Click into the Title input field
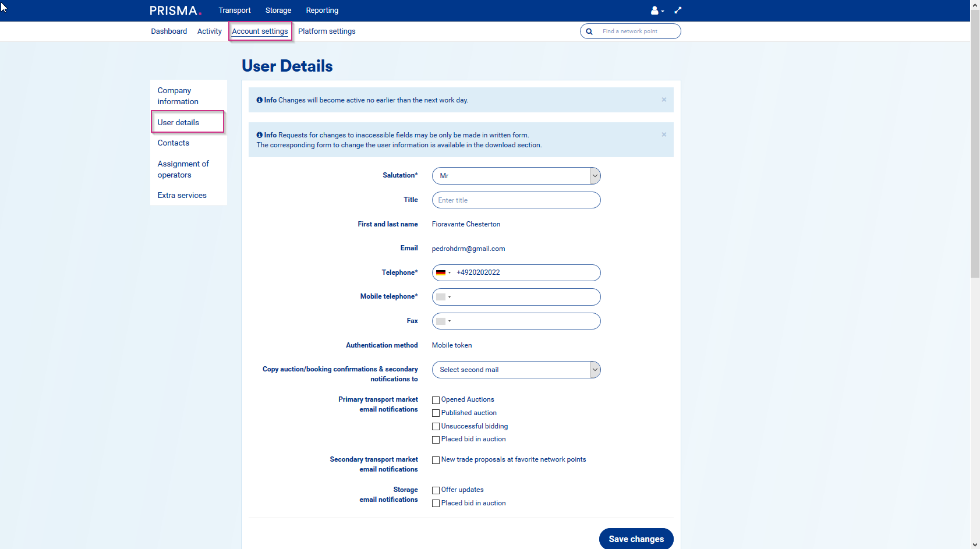This screenshot has height=549, width=980. click(x=516, y=200)
